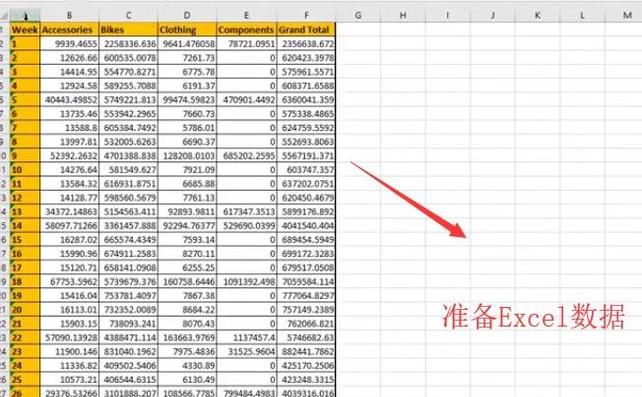Select cell with value 674911.2583
Screen dimensions: 642x397
pyautogui.click(x=128, y=253)
